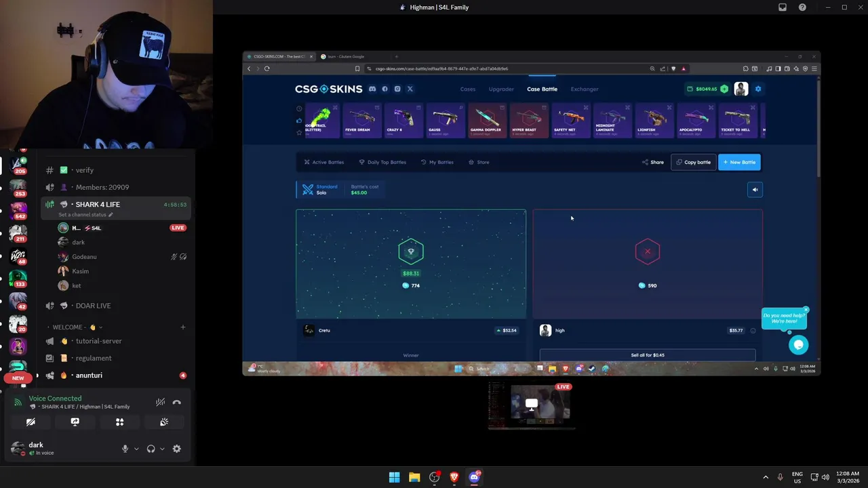Open the soundboard in the voice panel
The width and height of the screenshot is (868, 488).
[164, 422]
